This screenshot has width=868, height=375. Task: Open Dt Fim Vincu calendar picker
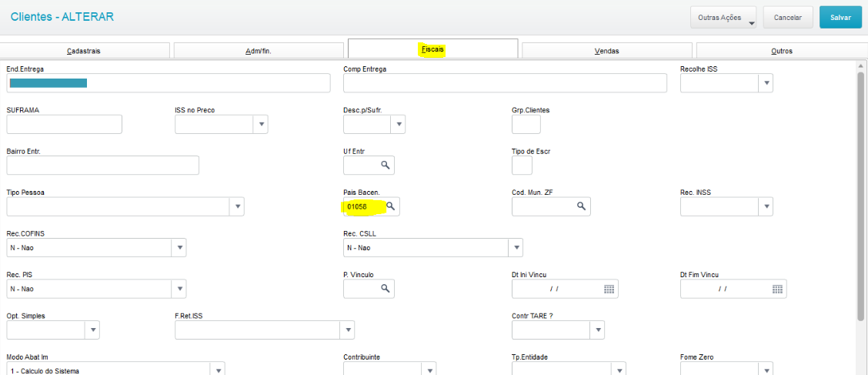(x=777, y=289)
